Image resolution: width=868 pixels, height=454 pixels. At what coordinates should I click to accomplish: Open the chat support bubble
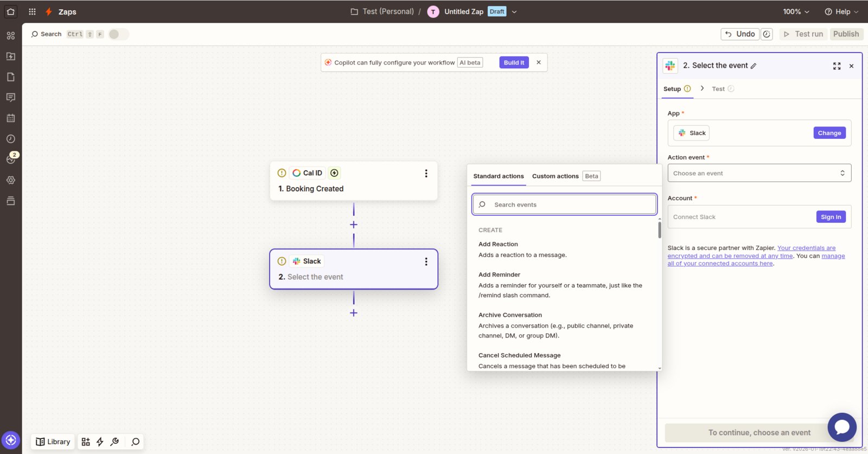842,427
